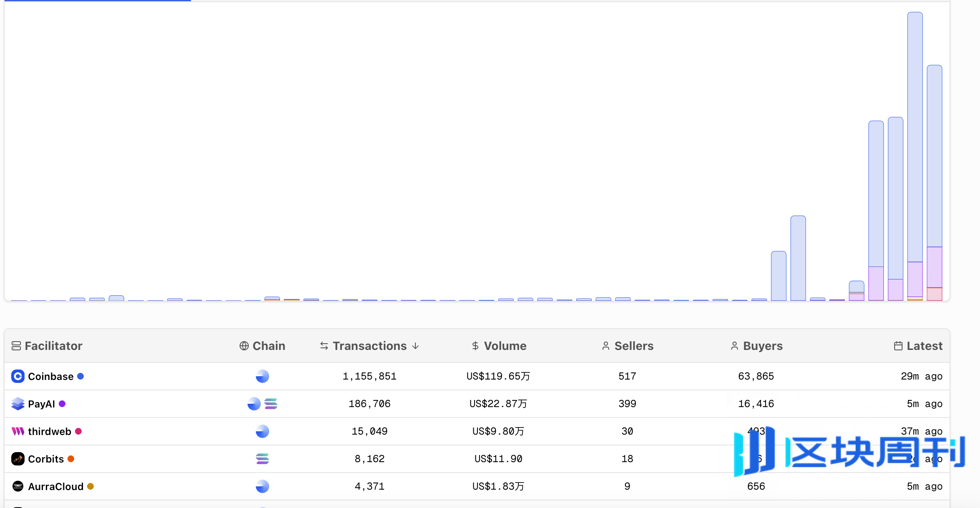The image size is (980, 508).
Task: Click the tallest bar in the chart
Action: pos(915,138)
